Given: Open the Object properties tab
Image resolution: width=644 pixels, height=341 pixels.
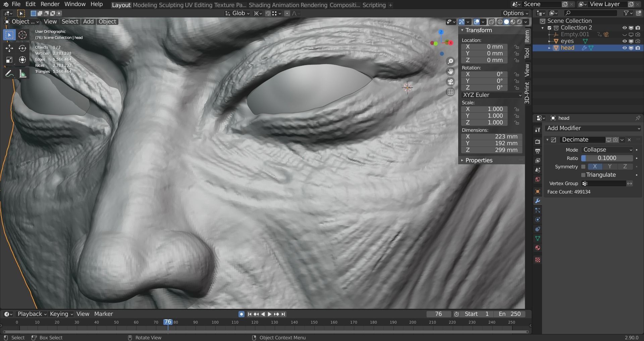Looking at the screenshot, I should (538, 191).
